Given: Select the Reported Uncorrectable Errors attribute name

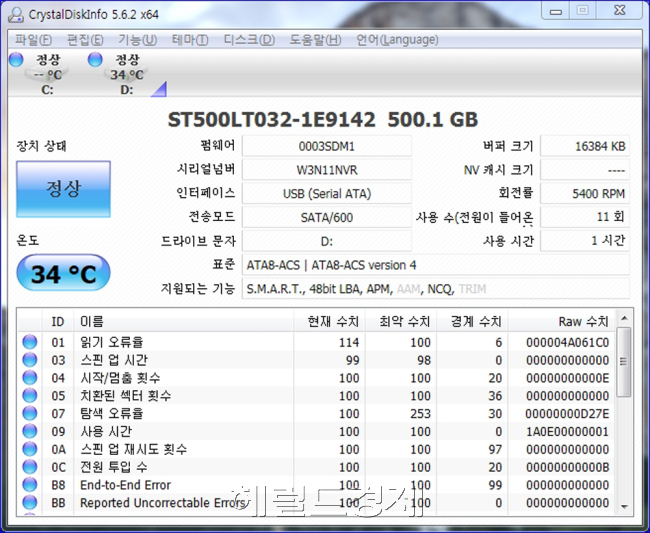Looking at the screenshot, I should click(162, 502).
